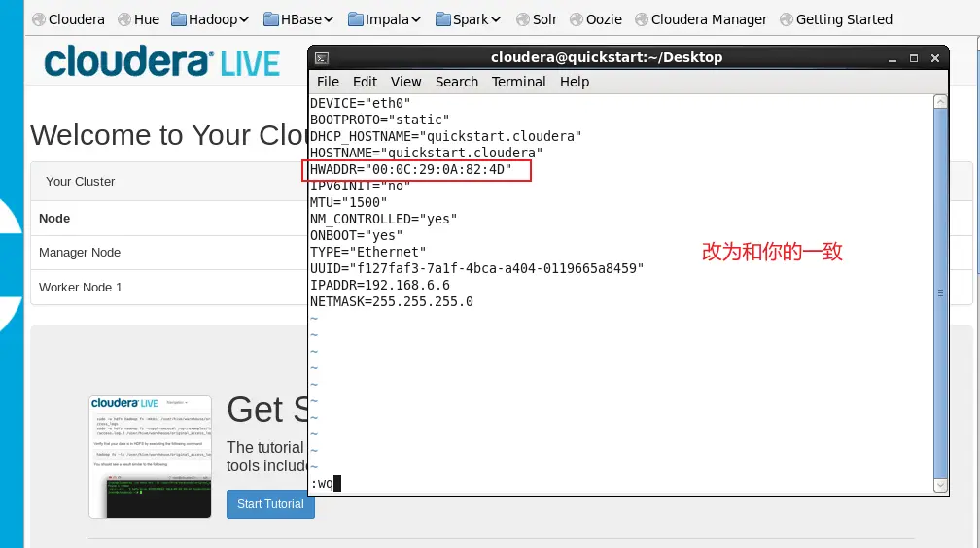Select the Worker Node 1 row
This screenshot has height=548, width=980.
169,288
